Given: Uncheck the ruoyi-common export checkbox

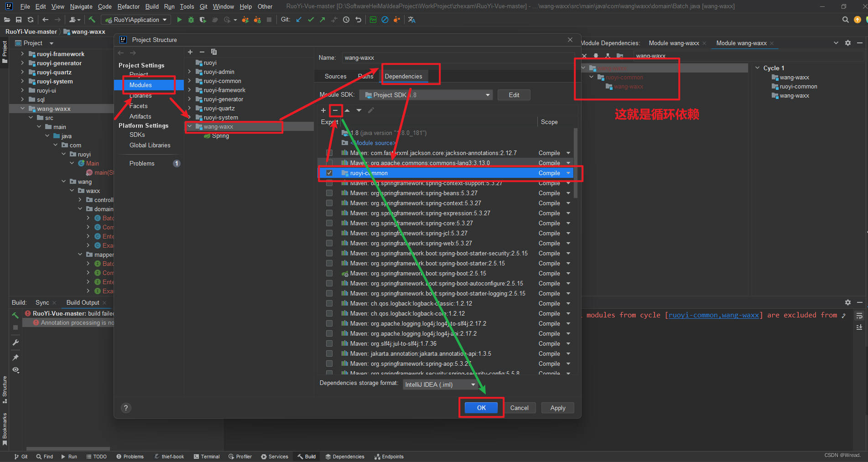Looking at the screenshot, I should point(329,173).
